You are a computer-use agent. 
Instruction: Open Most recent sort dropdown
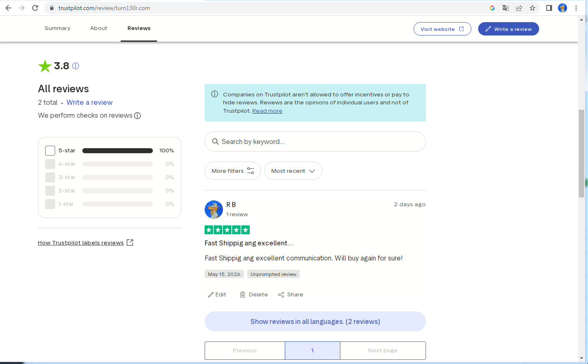pyautogui.click(x=293, y=171)
